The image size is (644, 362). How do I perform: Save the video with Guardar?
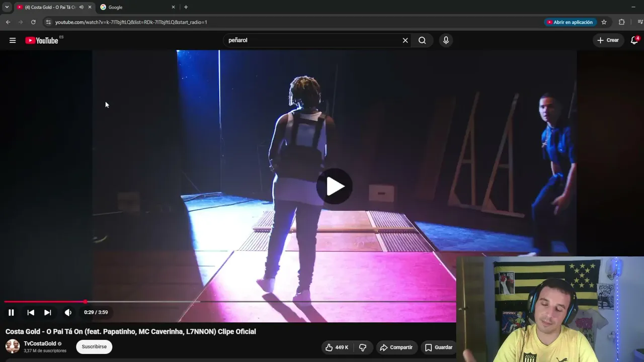pyautogui.click(x=439, y=347)
